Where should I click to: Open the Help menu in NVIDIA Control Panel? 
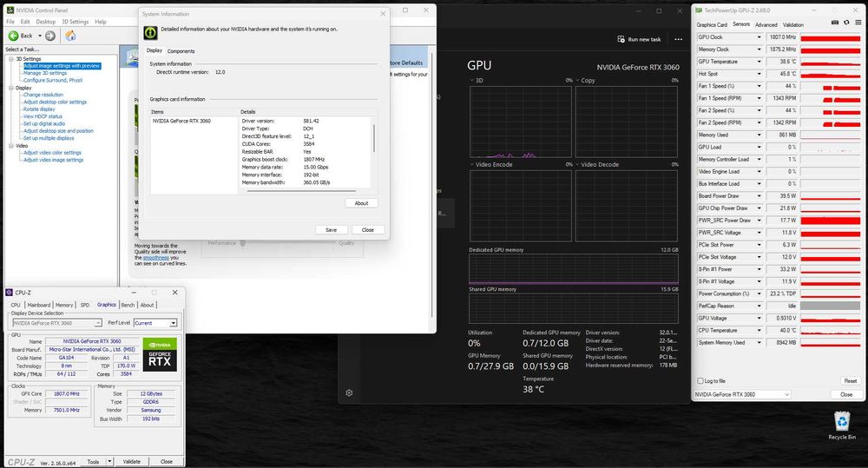pyautogui.click(x=100, y=22)
